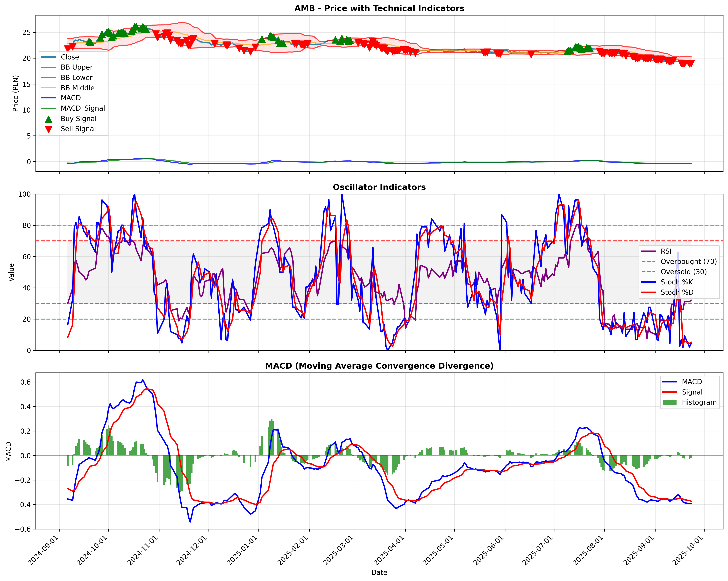This screenshot has height=581, width=728.
Task: Click the 'Overbought (70)' legend entry
Action: (x=689, y=261)
